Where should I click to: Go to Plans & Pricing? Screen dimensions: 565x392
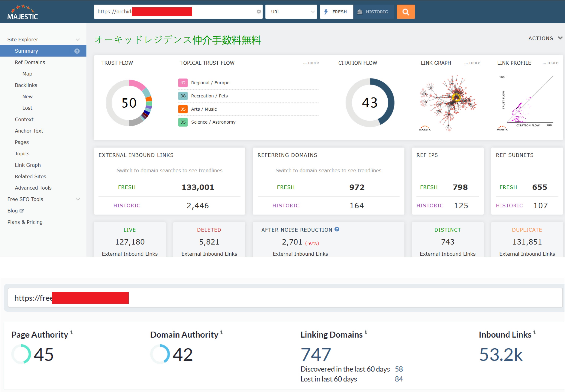click(x=24, y=222)
